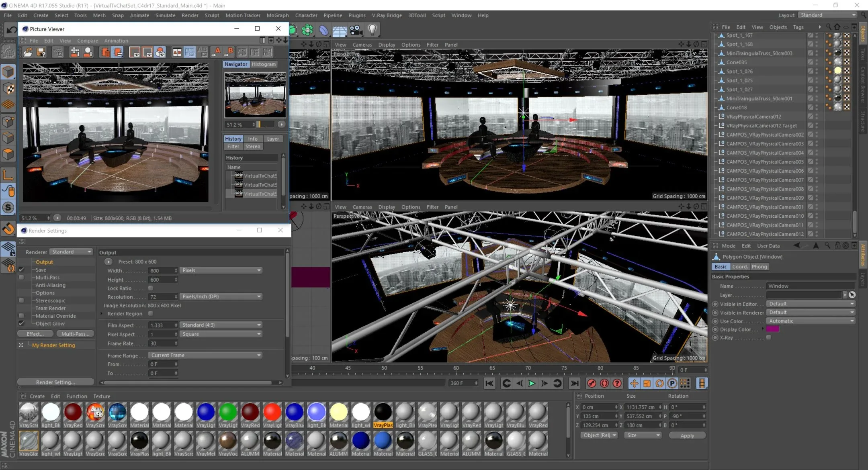Open the Frame Range Current Frame dropdown
This screenshot has height=470, width=868.
205,355
